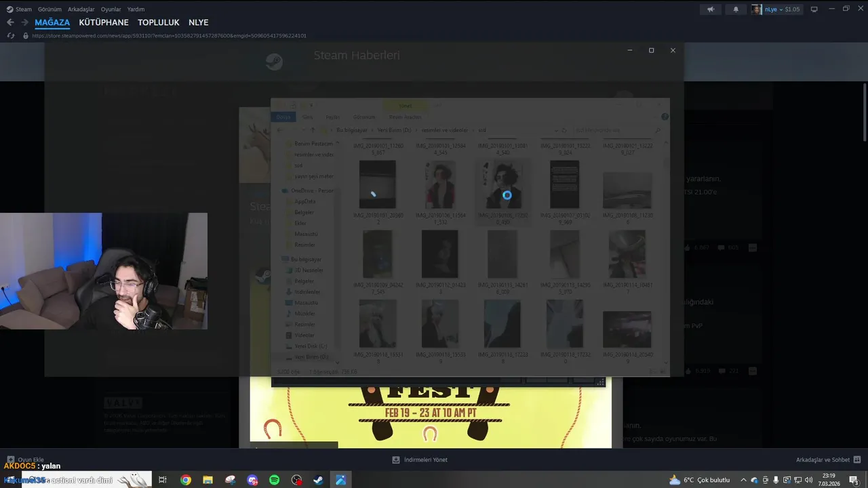Viewport: 868px width, 488px height.
Task: Open the Yardım menu
Action: click(x=136, y=9)
